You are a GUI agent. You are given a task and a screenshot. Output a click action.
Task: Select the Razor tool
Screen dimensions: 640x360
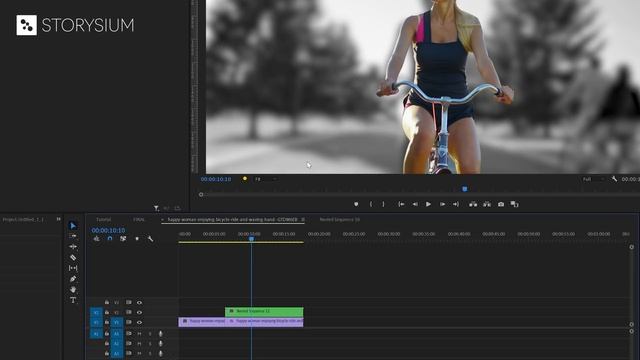(73, 258)
